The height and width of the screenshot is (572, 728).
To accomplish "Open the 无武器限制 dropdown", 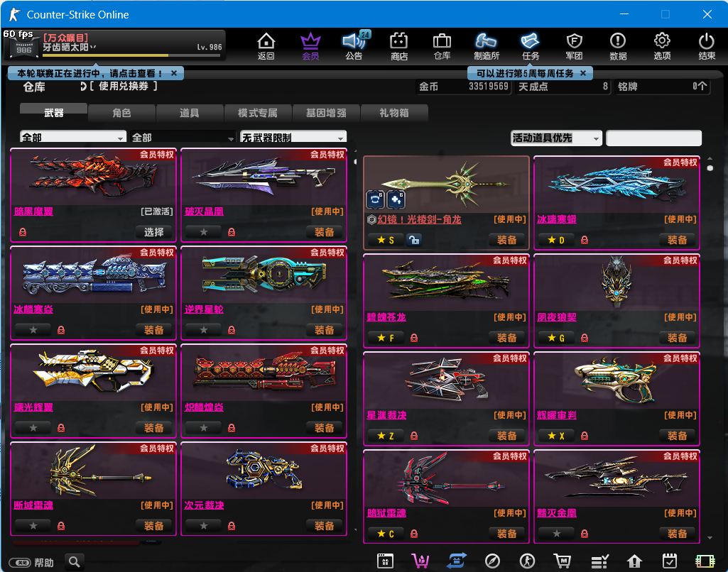I will tap(293, 137).
